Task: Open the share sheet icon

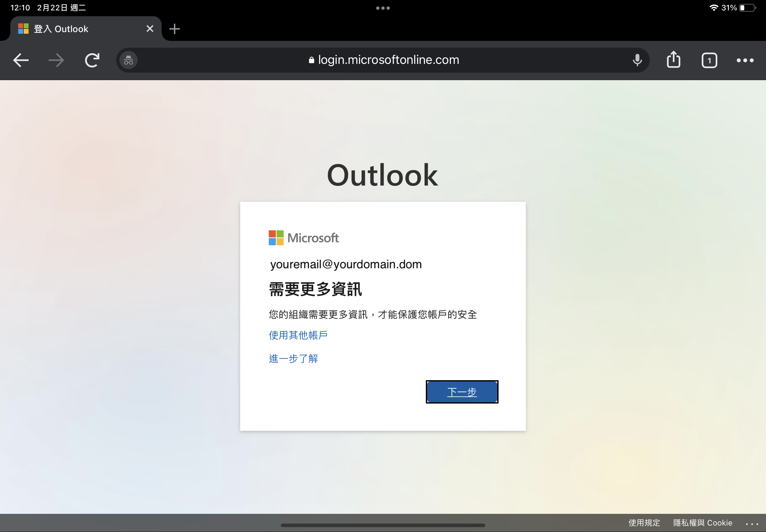Action: click(x=673, y=60)
